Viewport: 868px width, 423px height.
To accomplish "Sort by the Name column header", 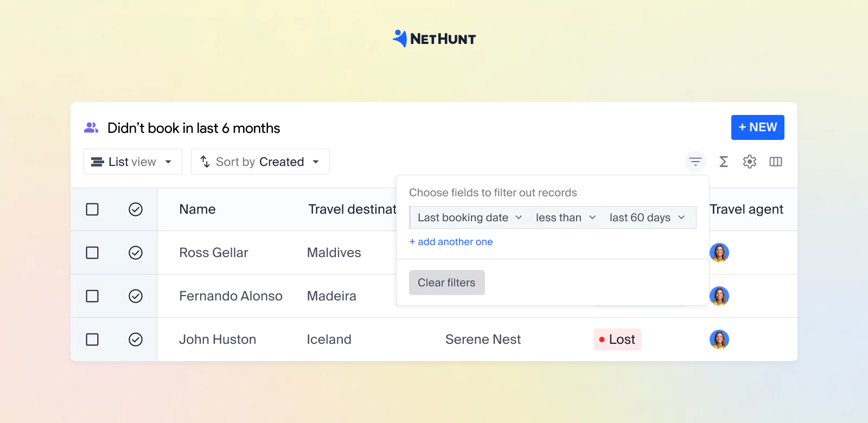I will pyautogui.click(x=197, y=209).
